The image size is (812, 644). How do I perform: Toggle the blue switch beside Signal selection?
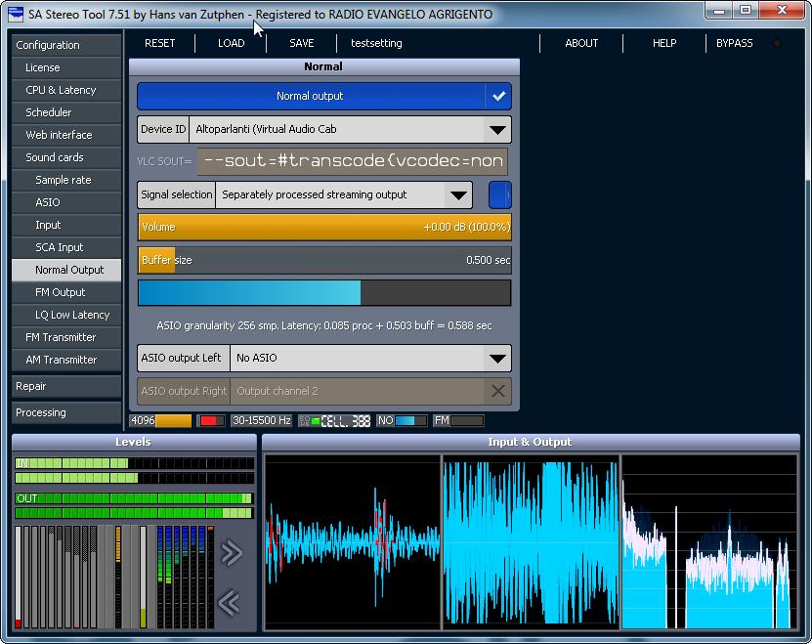point(499,194)
